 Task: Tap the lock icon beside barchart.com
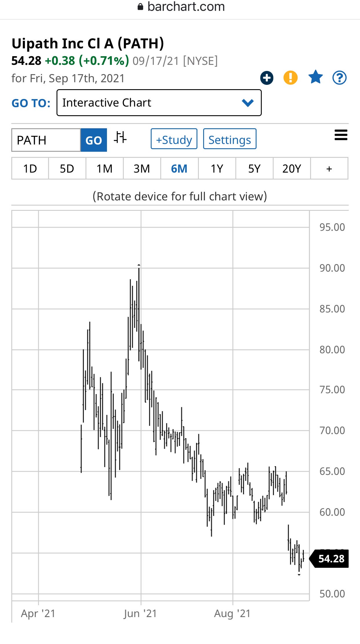click(140, 6)
